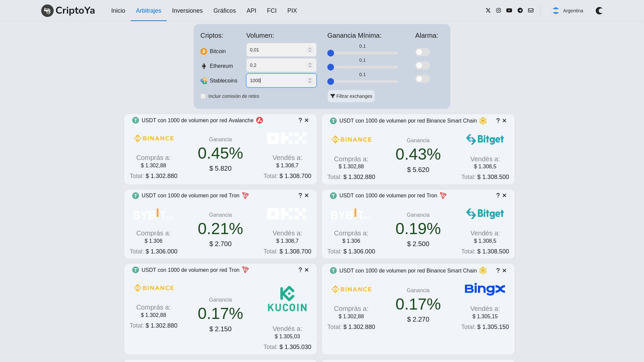Open the PIX navigation link
Screen dimensions: 644x362
pos(292,11)
